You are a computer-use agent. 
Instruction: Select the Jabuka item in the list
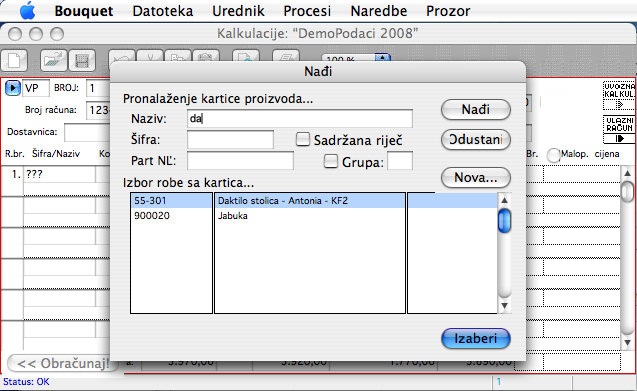(x=233, y=216)
